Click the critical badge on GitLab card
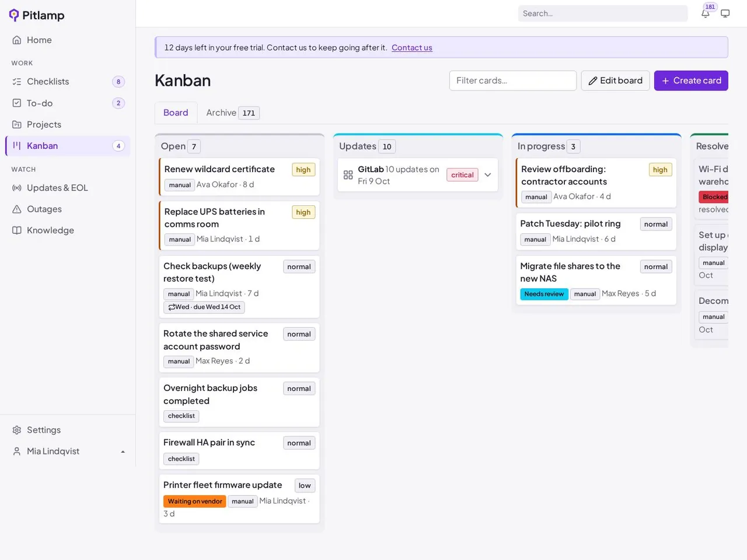747x560 pixels. (x=462, y=175)
